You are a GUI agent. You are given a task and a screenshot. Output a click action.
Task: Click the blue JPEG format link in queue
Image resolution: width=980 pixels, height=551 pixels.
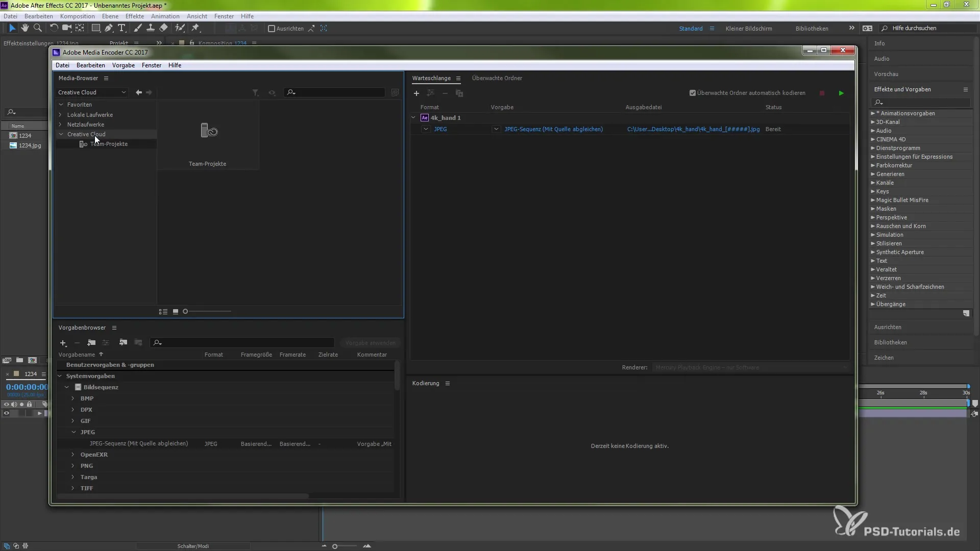click(440, 129)
